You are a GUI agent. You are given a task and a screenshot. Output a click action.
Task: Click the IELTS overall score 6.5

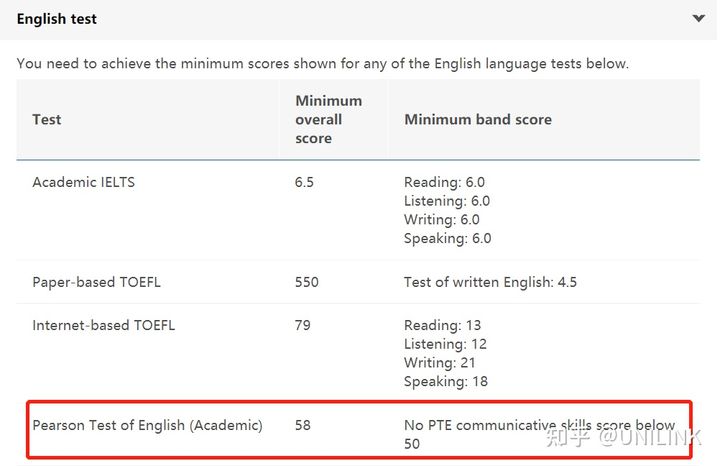pos(304,182)
